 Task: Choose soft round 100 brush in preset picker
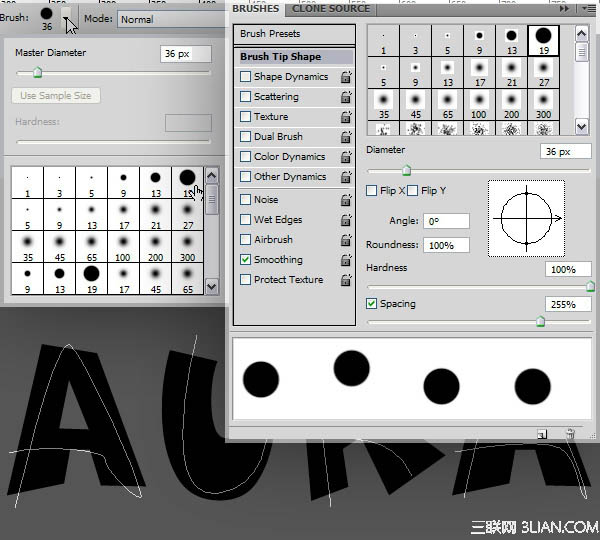(123, 247)
